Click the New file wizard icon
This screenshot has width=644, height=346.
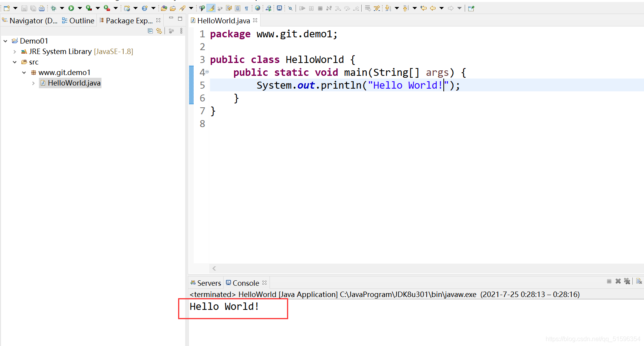pyautogui.click(x=7, y=8)
